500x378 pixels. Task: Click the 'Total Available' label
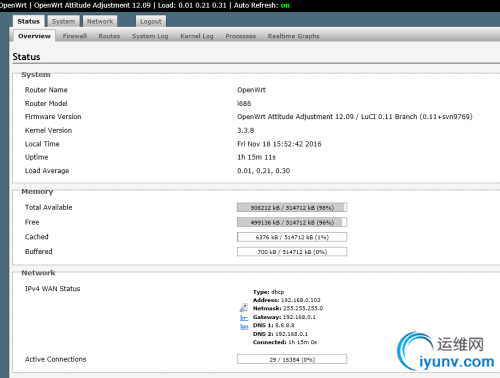pos(49,207)
